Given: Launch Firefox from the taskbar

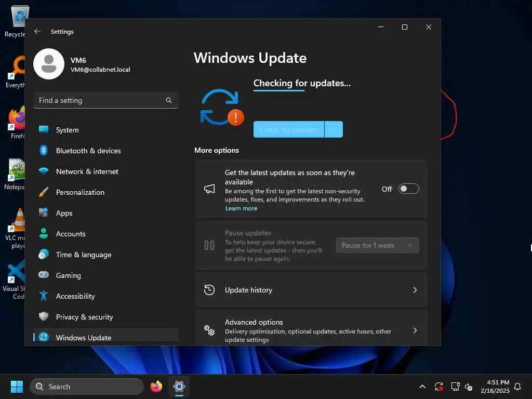Looking at the screenshot, I should tap(156, 387).
